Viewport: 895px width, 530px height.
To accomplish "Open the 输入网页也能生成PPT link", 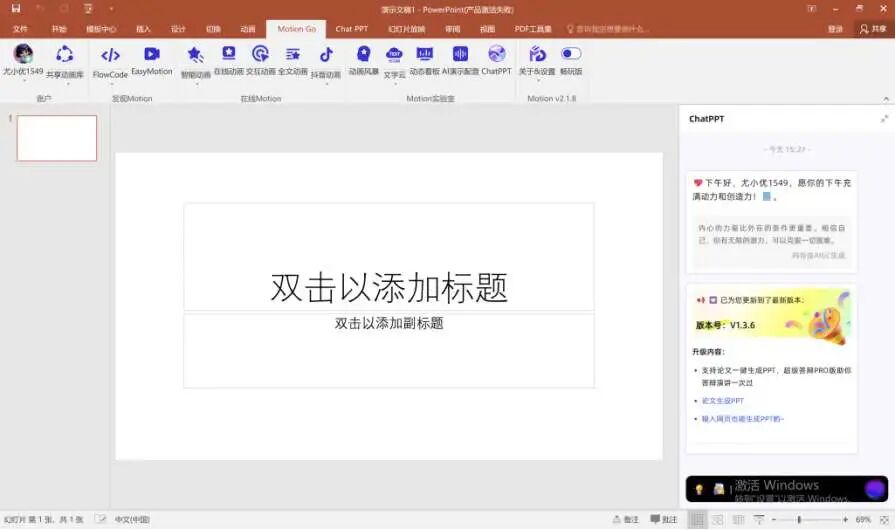I will (x=743, y=419).
